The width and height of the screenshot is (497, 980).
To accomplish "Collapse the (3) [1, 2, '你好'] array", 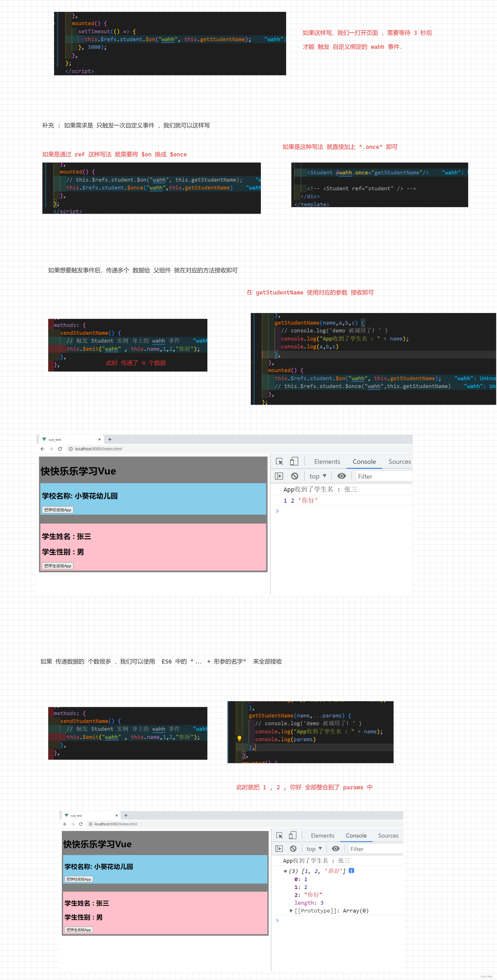I will click(x=285, y=871).
